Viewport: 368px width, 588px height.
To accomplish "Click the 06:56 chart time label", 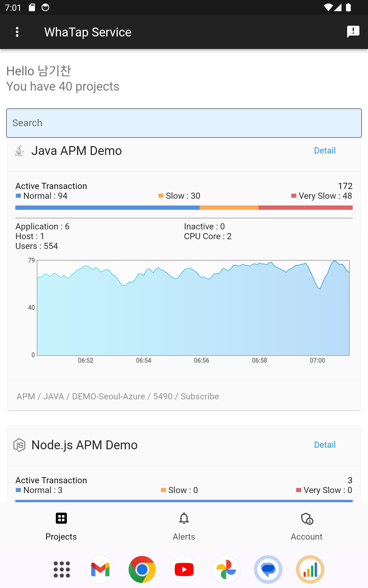I will tap(201, 360).
